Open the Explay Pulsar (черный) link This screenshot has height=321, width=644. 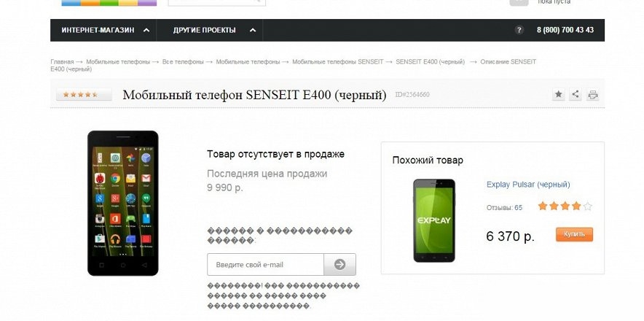528,185
